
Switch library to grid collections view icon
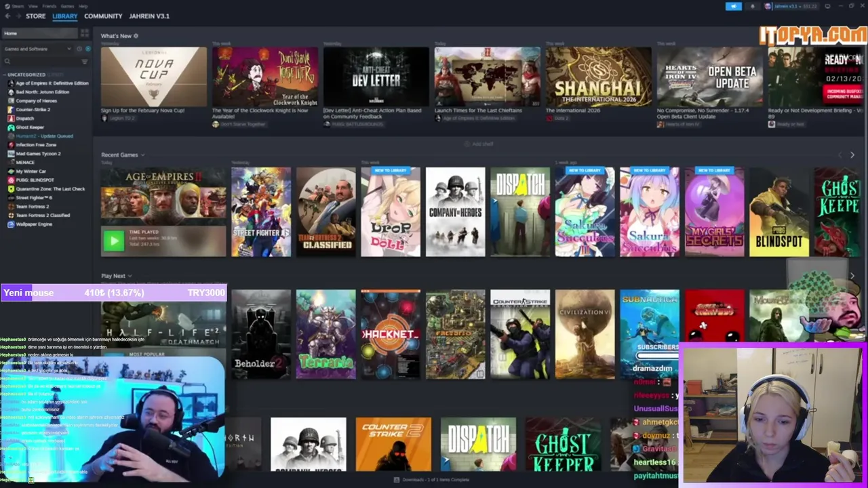pyautogui.click(x=85, y=33)
